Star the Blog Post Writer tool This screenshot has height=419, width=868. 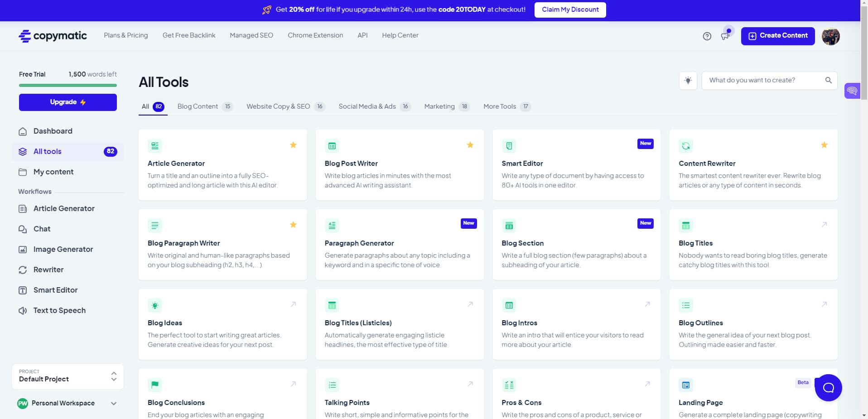470,145
